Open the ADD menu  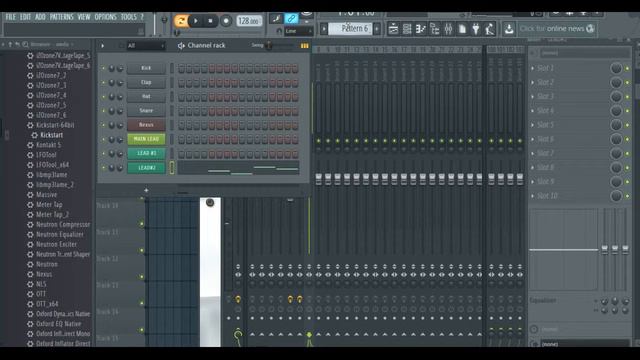(x=40, y=17)
